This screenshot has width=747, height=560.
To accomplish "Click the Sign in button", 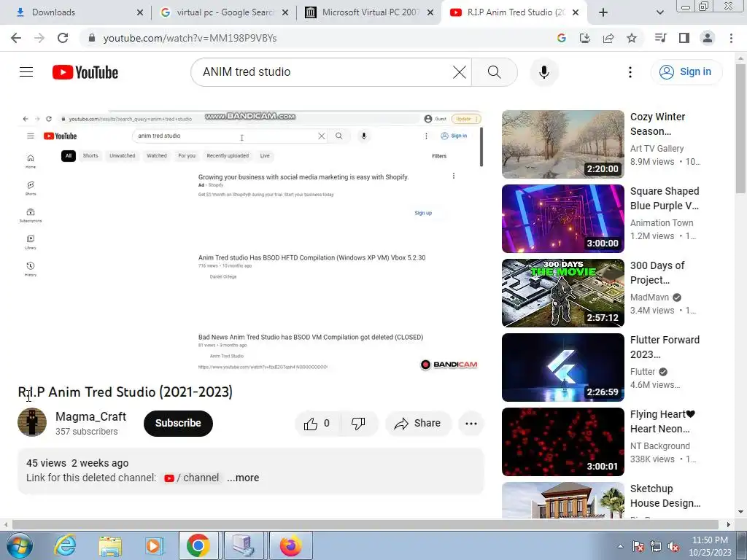I will click(x=686, y=72).
